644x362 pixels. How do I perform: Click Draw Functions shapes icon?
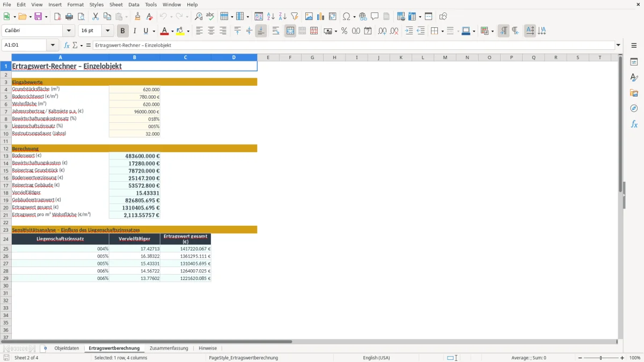click(443, 17)
